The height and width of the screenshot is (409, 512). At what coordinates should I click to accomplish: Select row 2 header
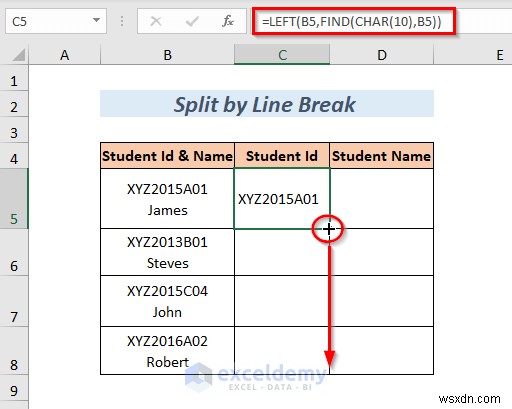pos(14,104)
